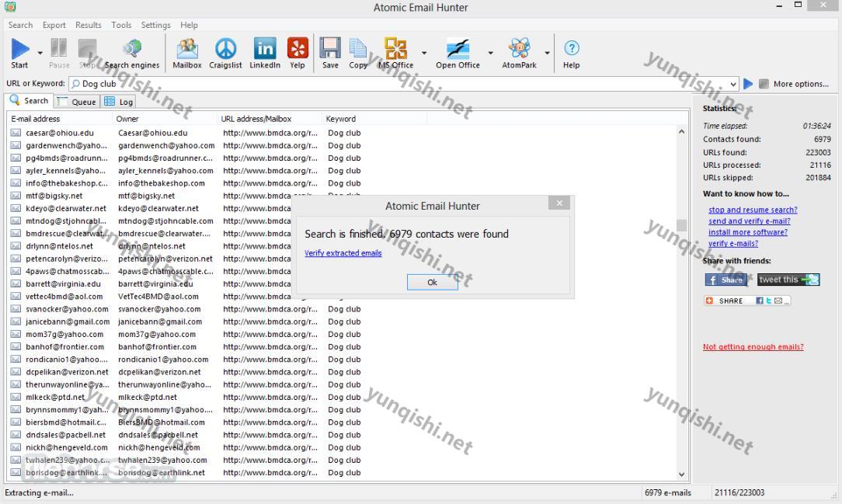Open the Search menu
The height and width of the screenshot is (504, 842).
pyautogui.click(x=20, y=25)
